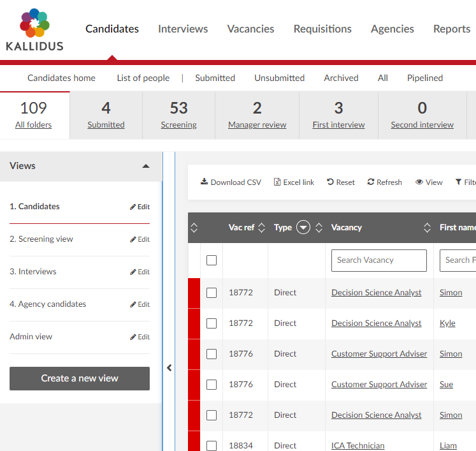Open the Decision Science Analyst link for Kyle
Image resolution: width=476 pixels, height=451 pixels.
[376, 323]
